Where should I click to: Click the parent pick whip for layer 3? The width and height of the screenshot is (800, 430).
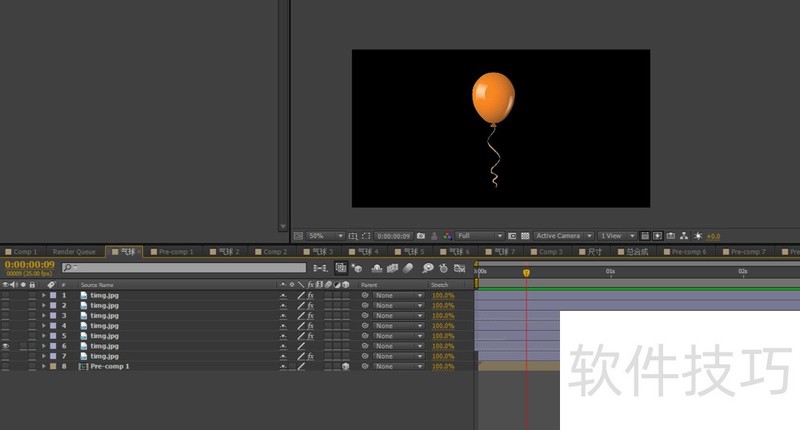click(x=365, y=316)
